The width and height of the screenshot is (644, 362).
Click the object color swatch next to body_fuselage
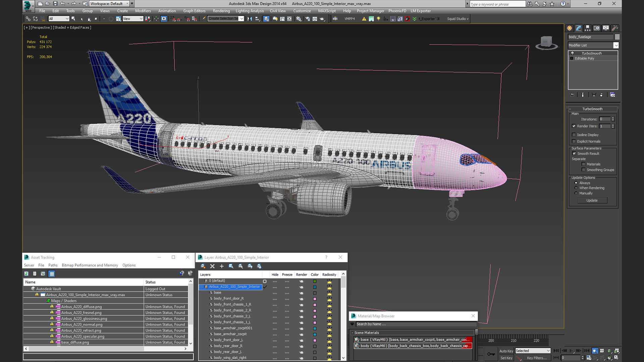pos(617,37)
